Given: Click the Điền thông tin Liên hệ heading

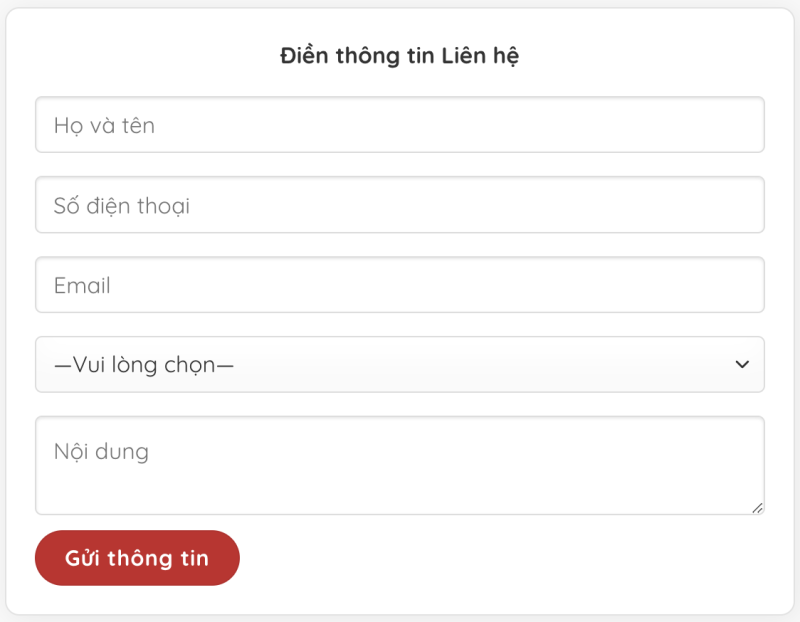Looking at the screenshot, I should tap(400, 56).
